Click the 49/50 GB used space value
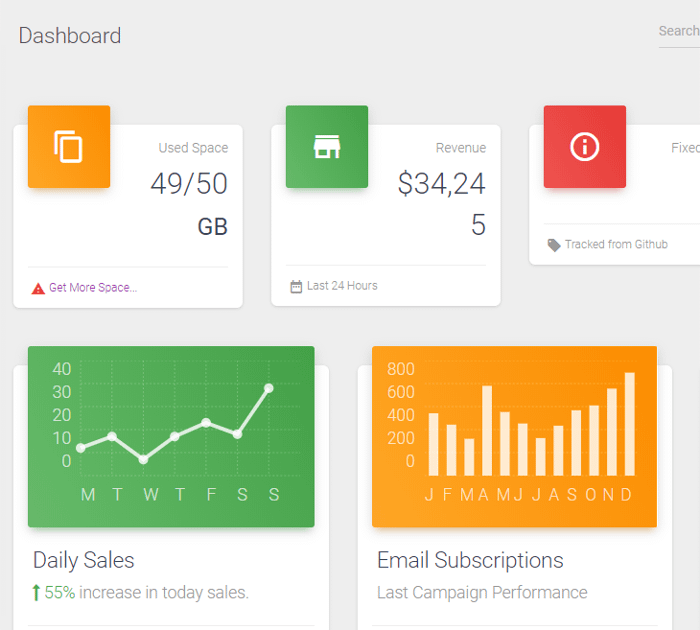This screenshot has height=630, width=700. click(189, 204)
